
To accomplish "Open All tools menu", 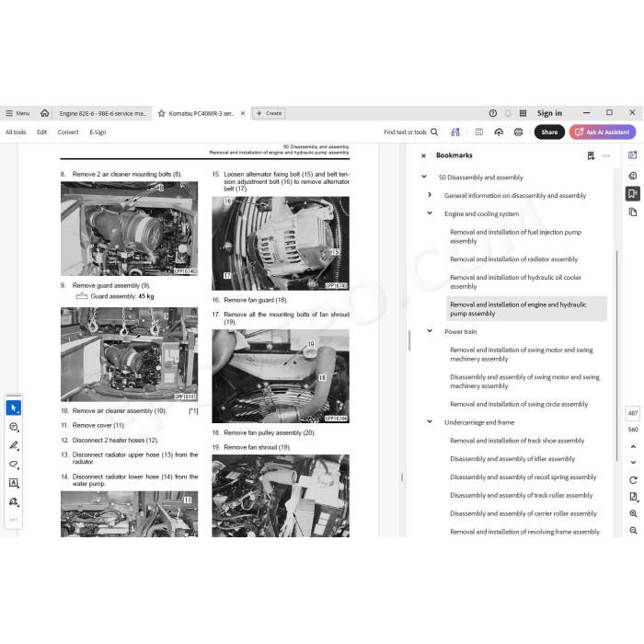I will click(16, 132).
